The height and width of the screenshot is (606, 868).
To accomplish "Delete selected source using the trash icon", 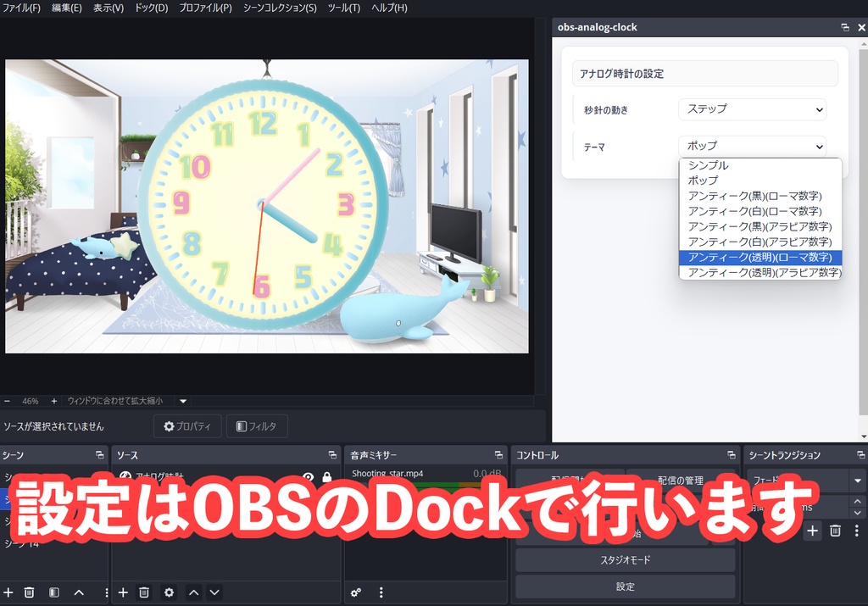I will tap(144, 592).
